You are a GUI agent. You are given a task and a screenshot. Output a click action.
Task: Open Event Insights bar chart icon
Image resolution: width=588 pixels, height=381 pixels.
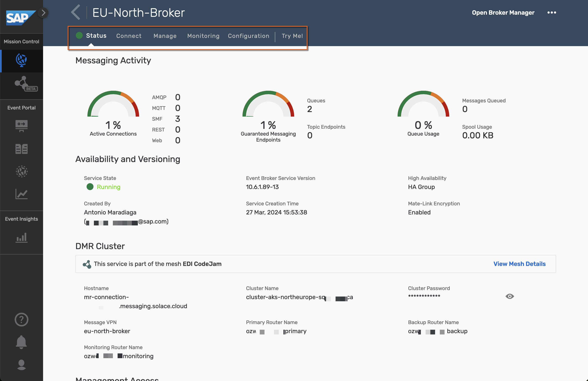pos(22,238)
